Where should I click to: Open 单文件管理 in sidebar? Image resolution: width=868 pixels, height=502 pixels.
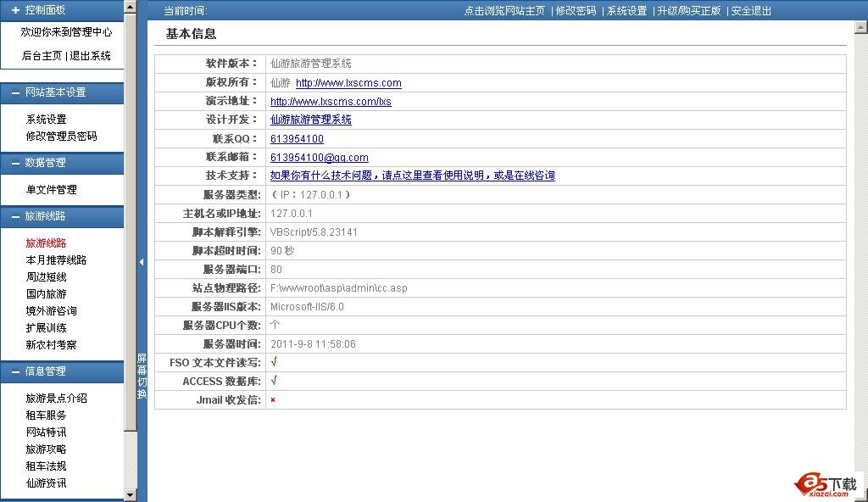[x=51, y=189]
